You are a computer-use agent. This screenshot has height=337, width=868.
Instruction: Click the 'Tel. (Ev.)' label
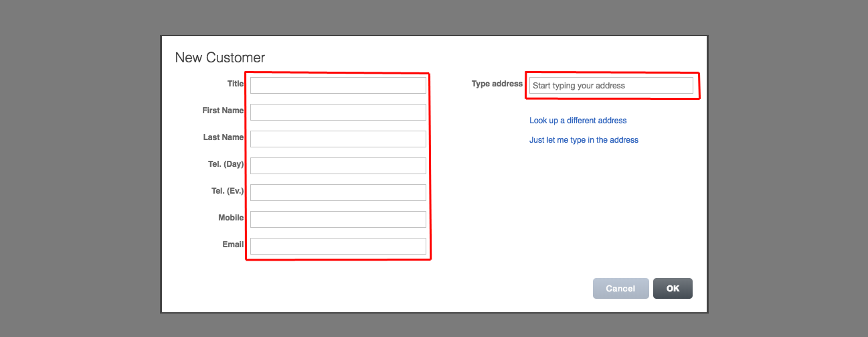[227, 191]
